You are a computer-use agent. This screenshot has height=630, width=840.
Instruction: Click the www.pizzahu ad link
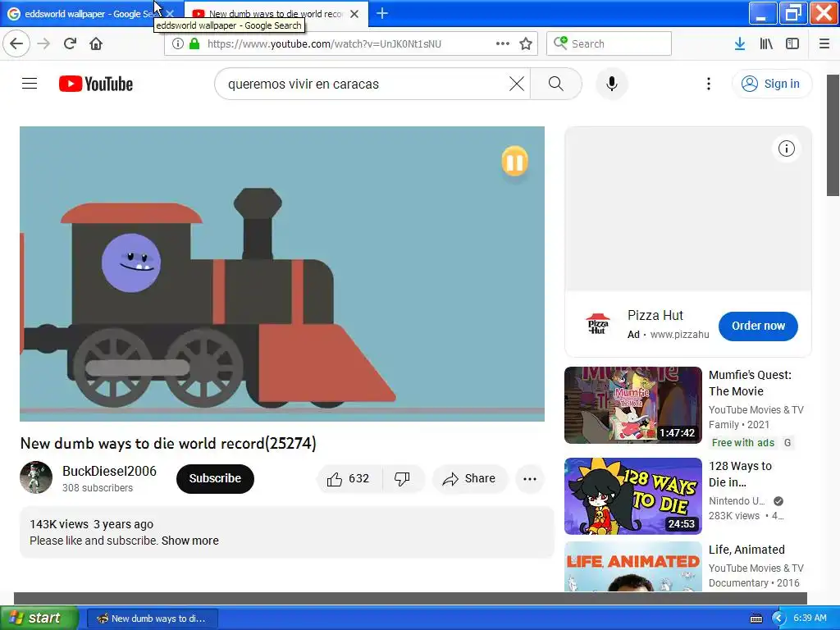coord(679,335)
